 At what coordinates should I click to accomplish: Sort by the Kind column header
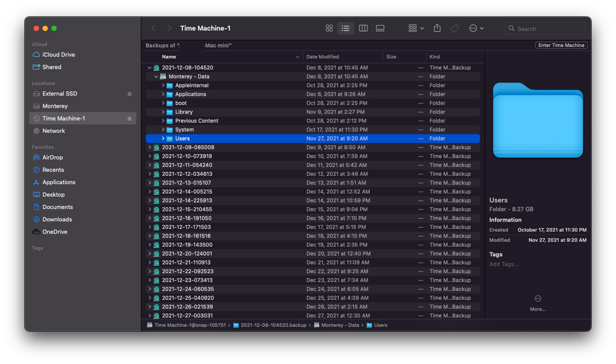click(455, 57)
